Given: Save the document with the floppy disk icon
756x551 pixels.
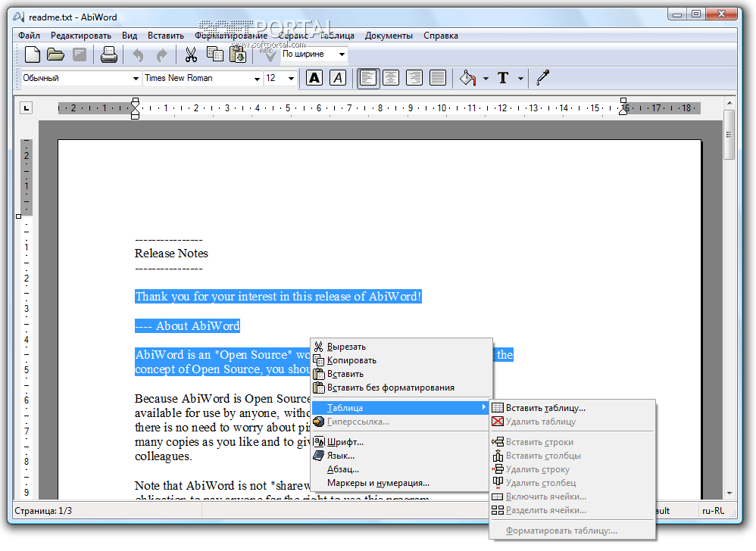Looking at the screenshot, I should 80,54.
